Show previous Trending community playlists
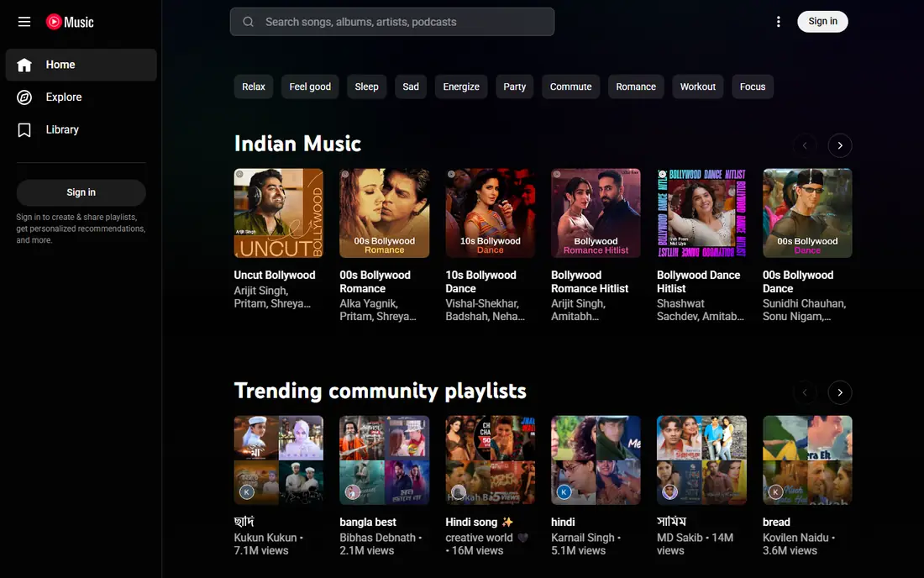The image size is (924, 578). pyautogui.click(x=805, y=392)
